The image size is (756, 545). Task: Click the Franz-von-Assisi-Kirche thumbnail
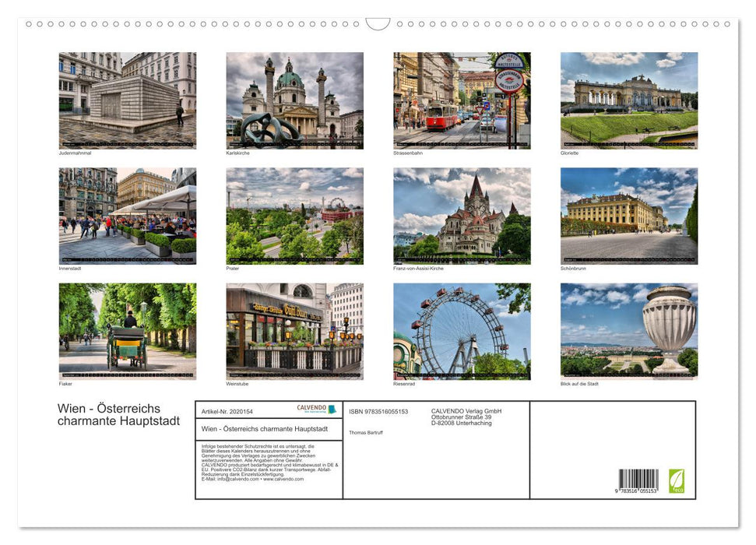tap(461, 216)
